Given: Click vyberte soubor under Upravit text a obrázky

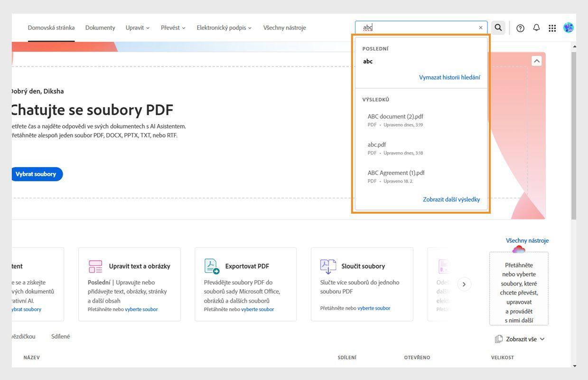Looking at the screenshot, I should click(x=141, y=309).
